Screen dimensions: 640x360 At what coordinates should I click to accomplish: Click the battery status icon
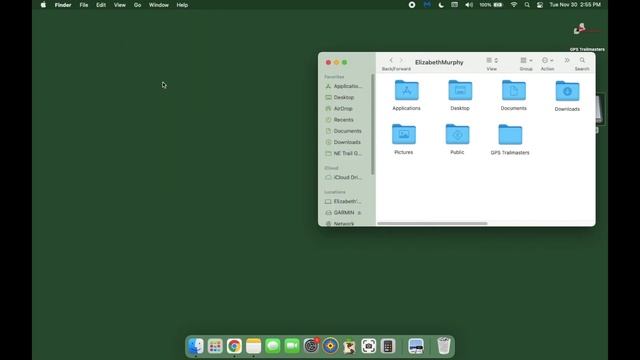491,5
